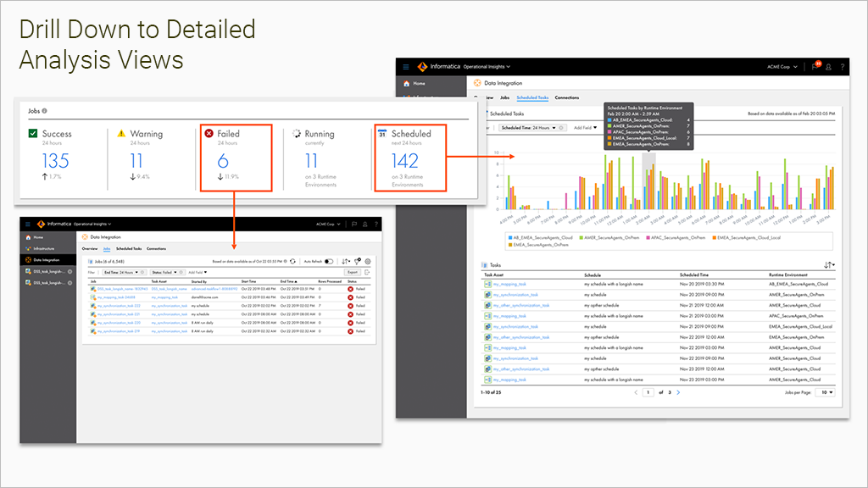Click Data Integration in Jobs sidebar
The image size is (868, 488).
[x=47, y=259]
